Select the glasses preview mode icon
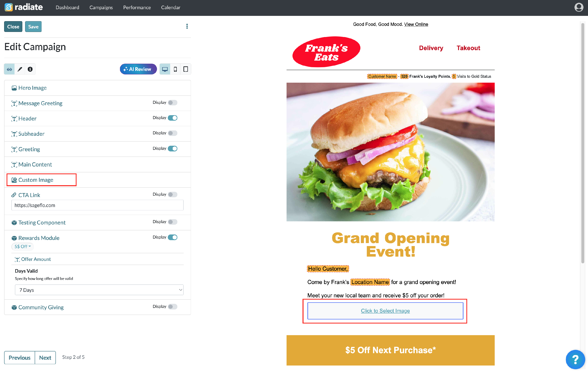This screenshot has width=588, height=371. click(9, 69)
